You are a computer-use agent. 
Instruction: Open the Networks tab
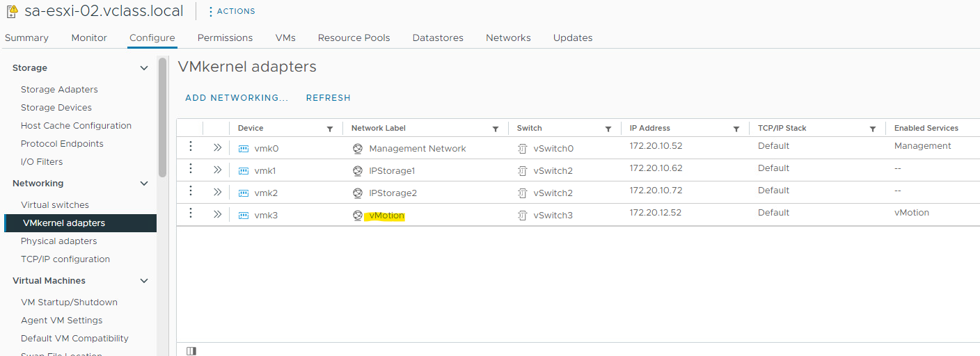click(508, 38)
